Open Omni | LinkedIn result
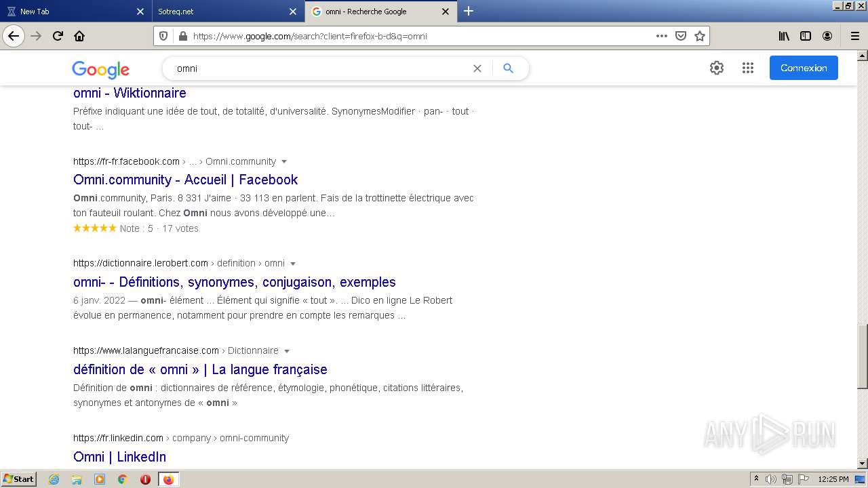Screen dimensions: 868x488 pyautogui.click(x=119, y=457)
